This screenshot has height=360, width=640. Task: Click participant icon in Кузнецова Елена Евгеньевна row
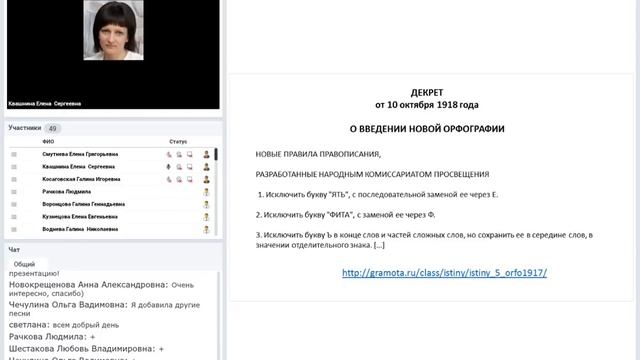tap(207, 217)
